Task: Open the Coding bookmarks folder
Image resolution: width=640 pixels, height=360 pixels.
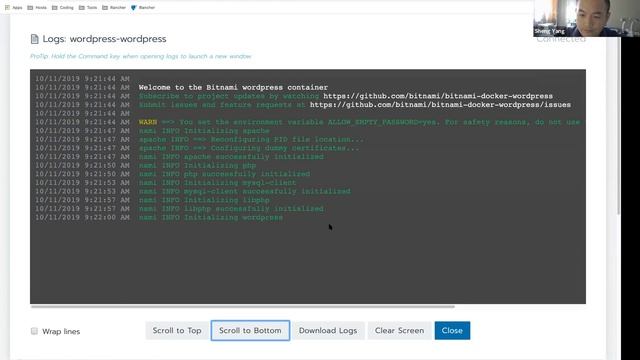Action: (62, 7)
